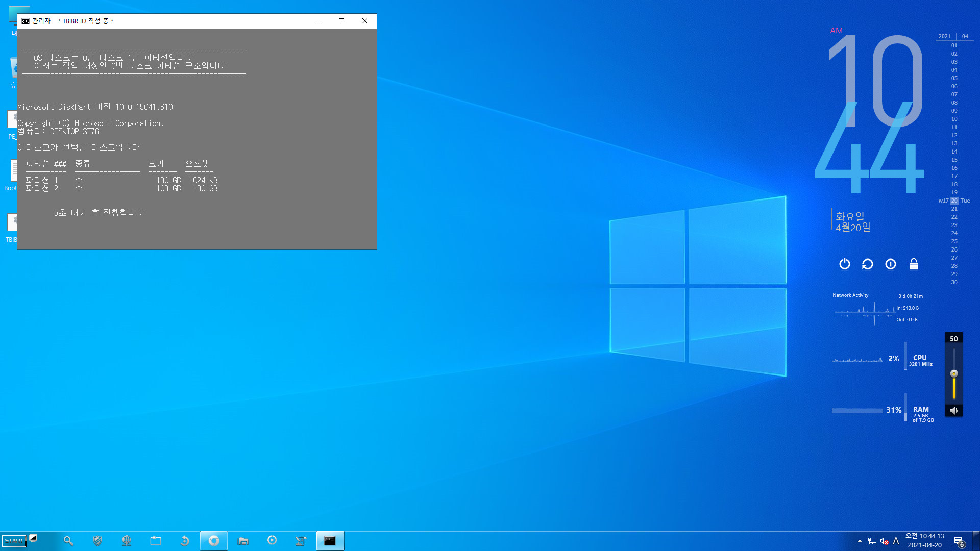
Task: Open the folder outline icon on taskbar
Action: pos(156,541)
